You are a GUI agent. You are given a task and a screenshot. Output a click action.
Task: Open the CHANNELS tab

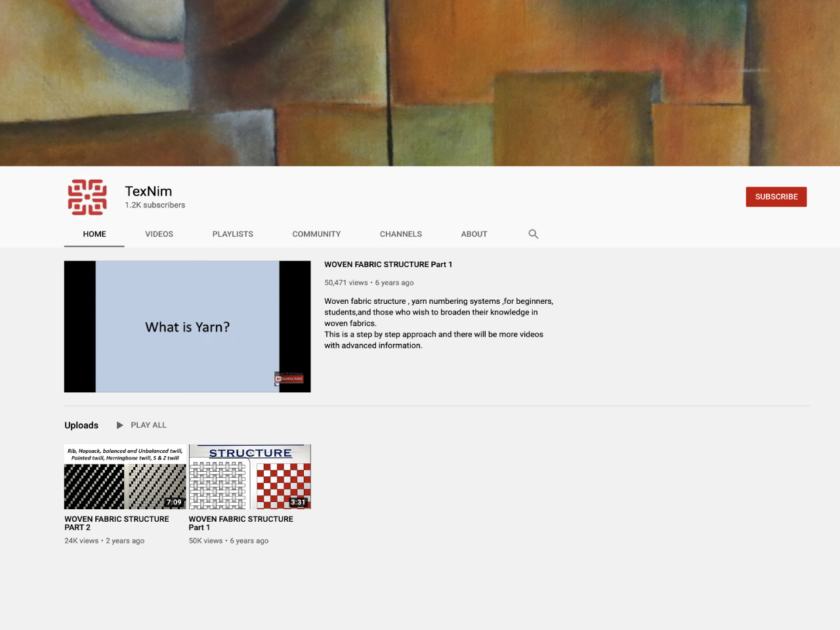coord(401,234)
